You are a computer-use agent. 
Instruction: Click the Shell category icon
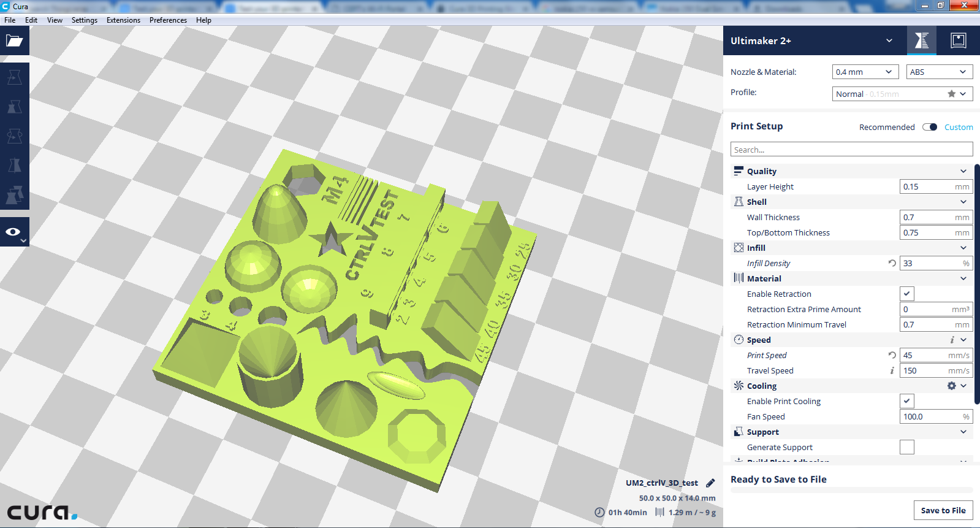(739, 202)
